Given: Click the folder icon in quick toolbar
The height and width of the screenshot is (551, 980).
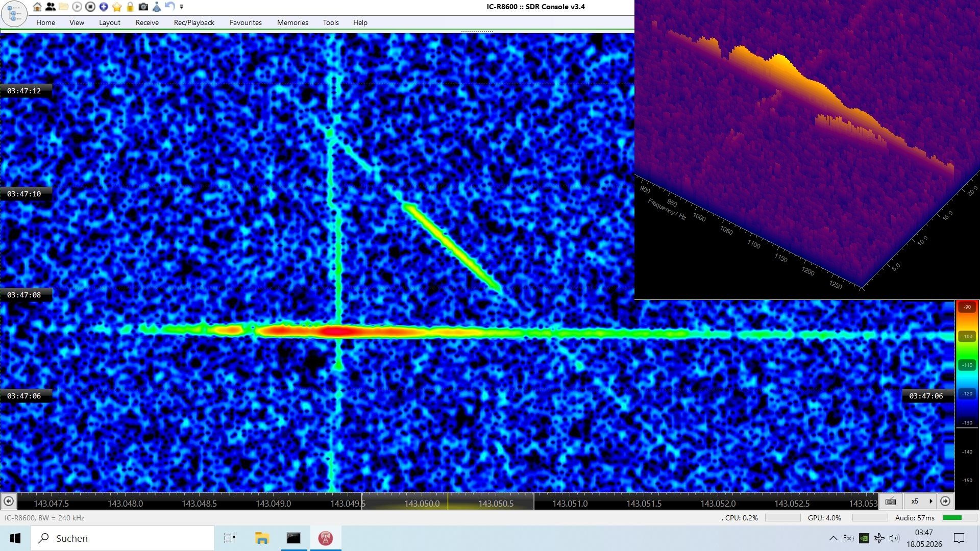Looking at the screenshot, I should point(64,7).
